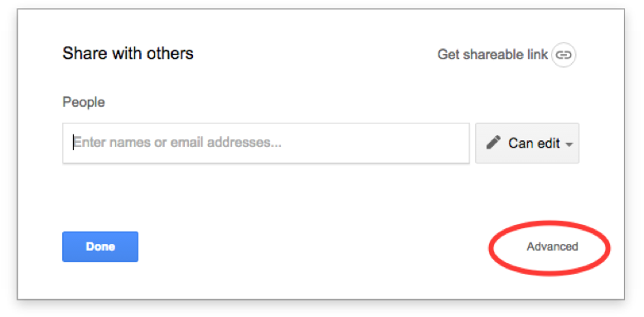
Task: Finish sharing with the blue Done button
Action: coord(100,246)
